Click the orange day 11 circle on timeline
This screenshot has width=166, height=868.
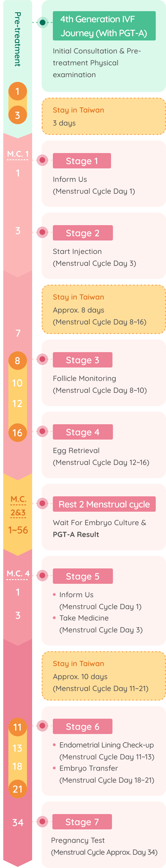click(x=17, y=727)
